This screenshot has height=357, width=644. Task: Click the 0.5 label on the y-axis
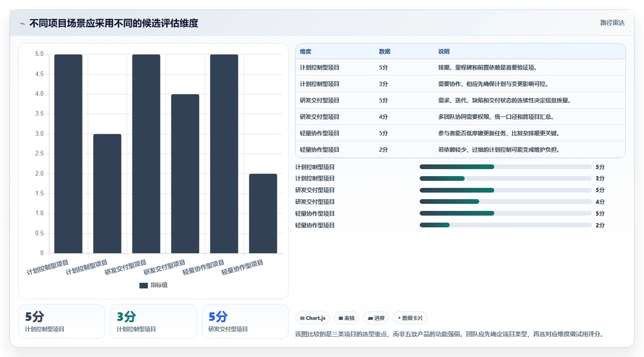click(x=39, y=233)
